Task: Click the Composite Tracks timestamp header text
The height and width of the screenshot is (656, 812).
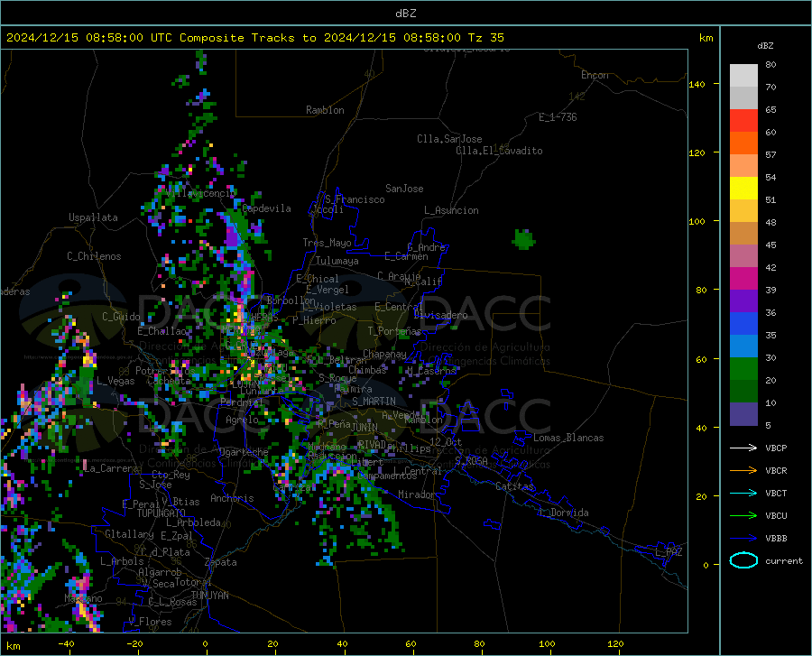Action: pos(254,38)
